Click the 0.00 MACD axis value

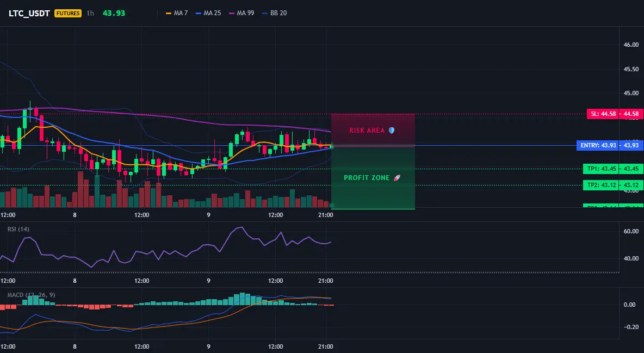[x=630, y=305]
